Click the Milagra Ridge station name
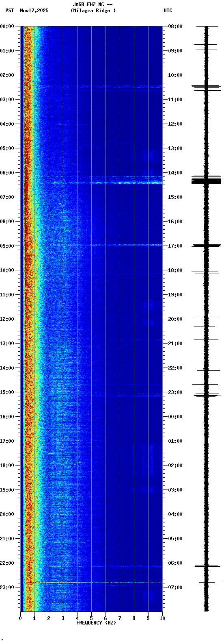The width and height of the screenshot is (224, 644). point(93,11)
